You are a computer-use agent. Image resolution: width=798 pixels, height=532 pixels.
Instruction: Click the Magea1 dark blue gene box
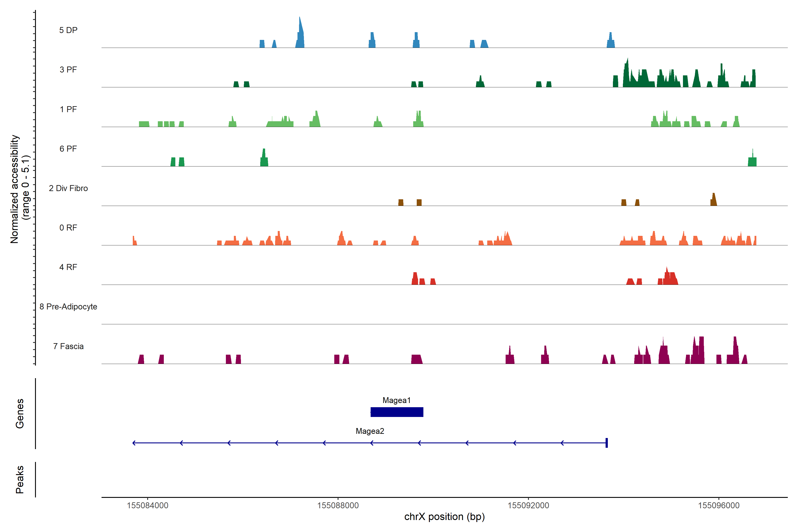[397, 412]
